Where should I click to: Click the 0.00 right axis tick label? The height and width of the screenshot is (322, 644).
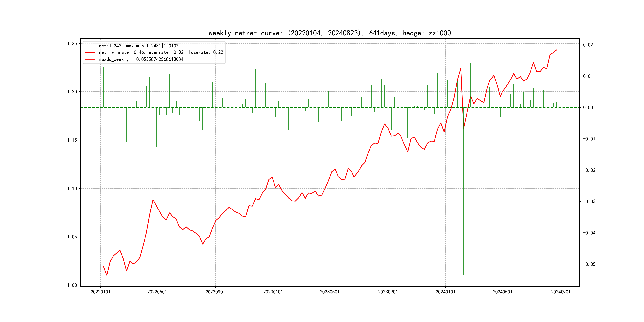tap(588, 108)
